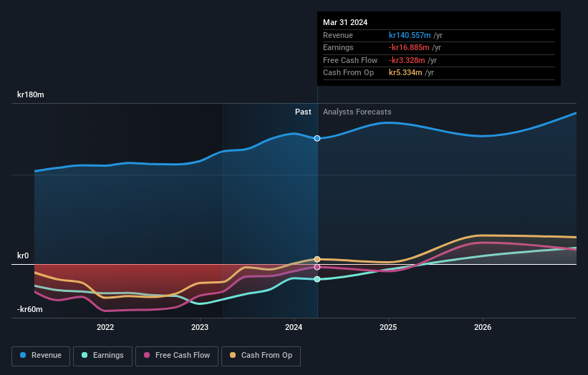Click the 2025 x-axis label
This screenshot has width=588, height=375.
pos(388,327)
